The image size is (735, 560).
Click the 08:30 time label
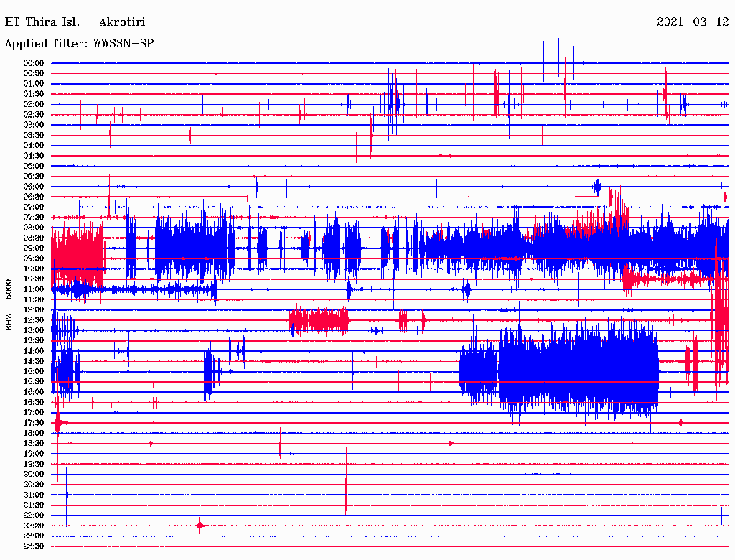[34, 238]
